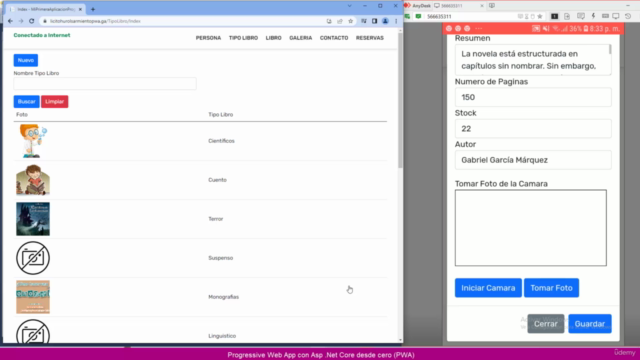The height and width of the screenshot is (360, 640).
Task: Close the AnyDesk 566635311 session tab
Action: pos(482,6)
